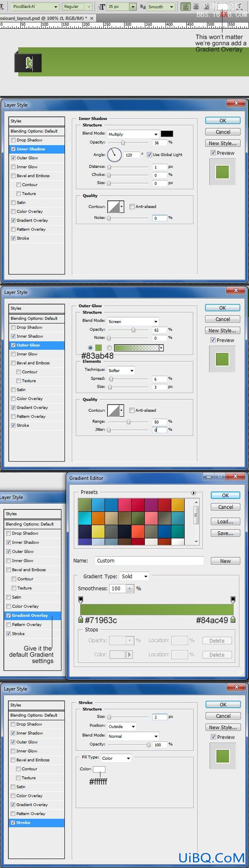Screen dimensions: 249x868
Task: Click the New button next to Name field
Action: [x=225, y=561]
